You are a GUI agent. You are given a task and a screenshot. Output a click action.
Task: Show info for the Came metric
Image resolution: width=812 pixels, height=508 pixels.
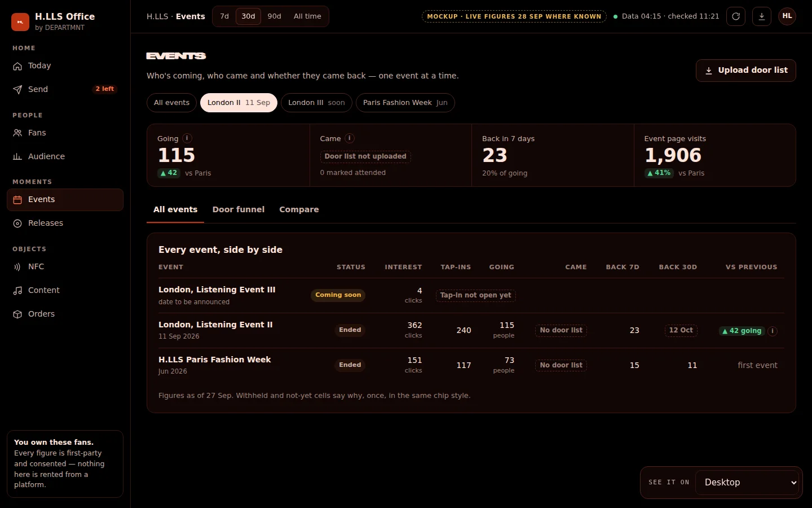[350, 138]
